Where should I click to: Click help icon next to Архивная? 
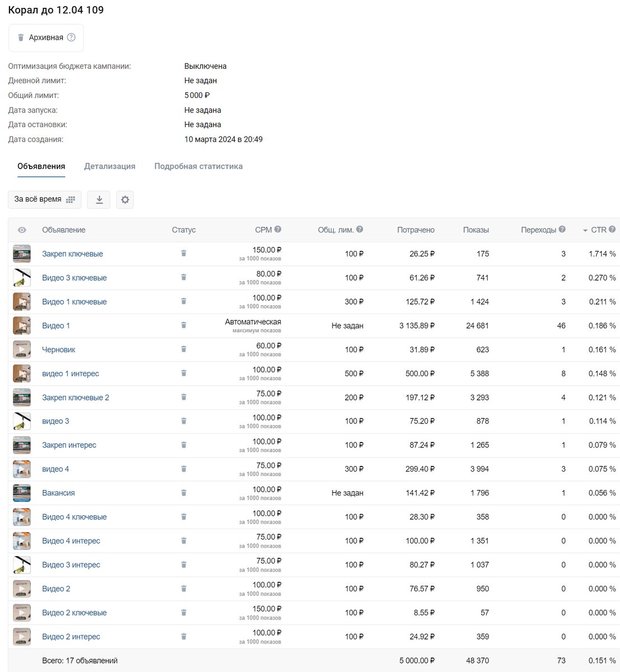tap(71, 38)
